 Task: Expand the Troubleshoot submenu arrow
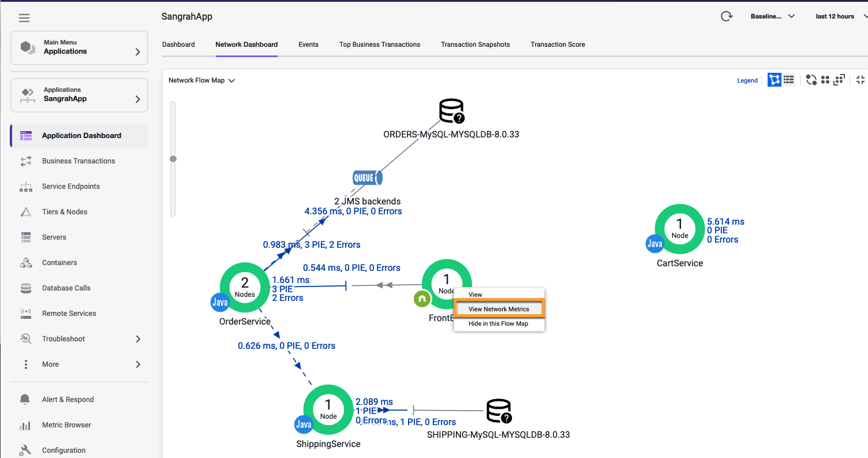point(138,339)
